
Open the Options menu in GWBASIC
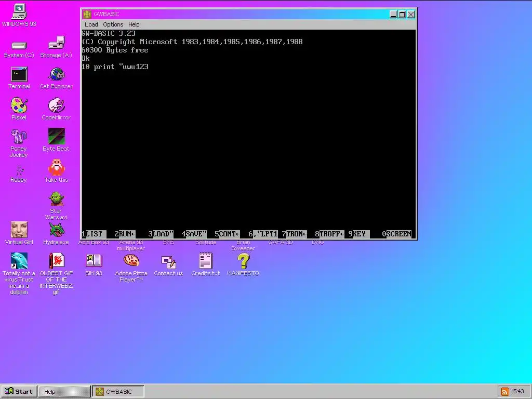click(x=113, y=24)
